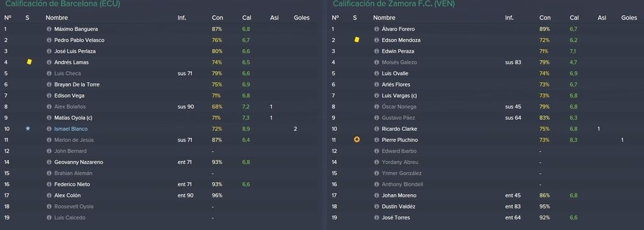This screenshot has width=644, height=230.
Task: Click the info icon next to José Torres
Action: tap(377, 217)
